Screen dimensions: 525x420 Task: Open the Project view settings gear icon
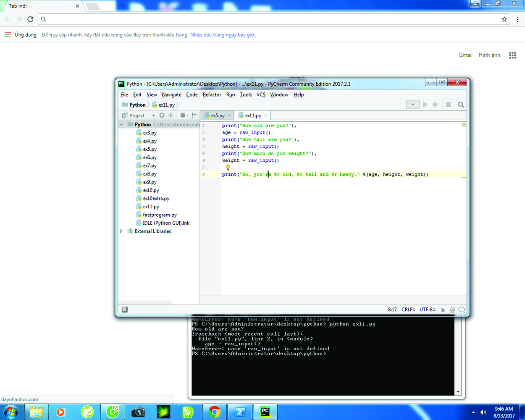pyautogui.click(x=183, y=115)
